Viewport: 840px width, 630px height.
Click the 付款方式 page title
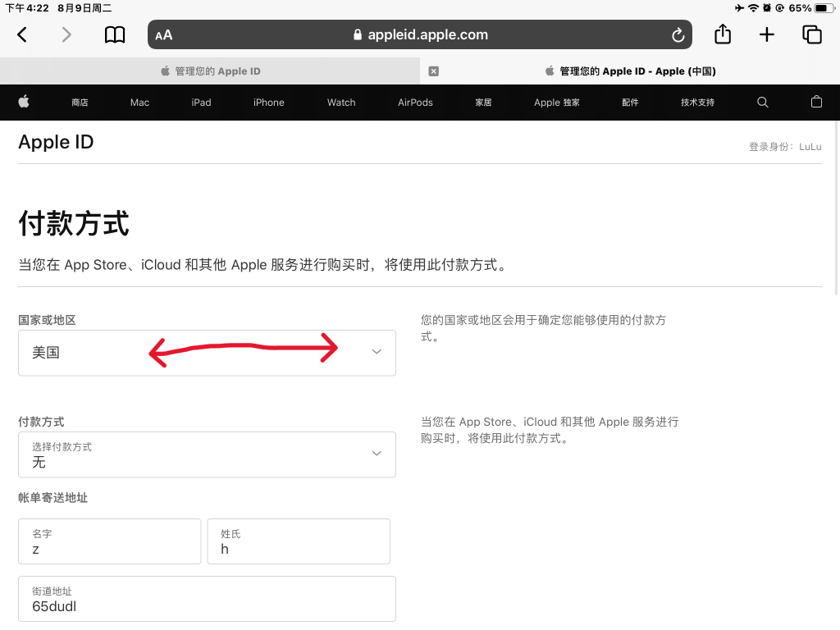pos(74,223)
